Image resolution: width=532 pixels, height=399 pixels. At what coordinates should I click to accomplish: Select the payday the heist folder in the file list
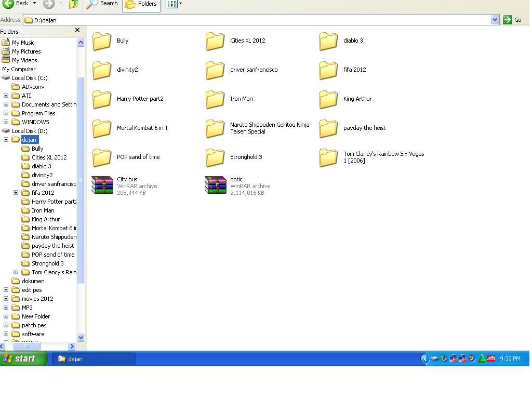(x=352, y=129)
